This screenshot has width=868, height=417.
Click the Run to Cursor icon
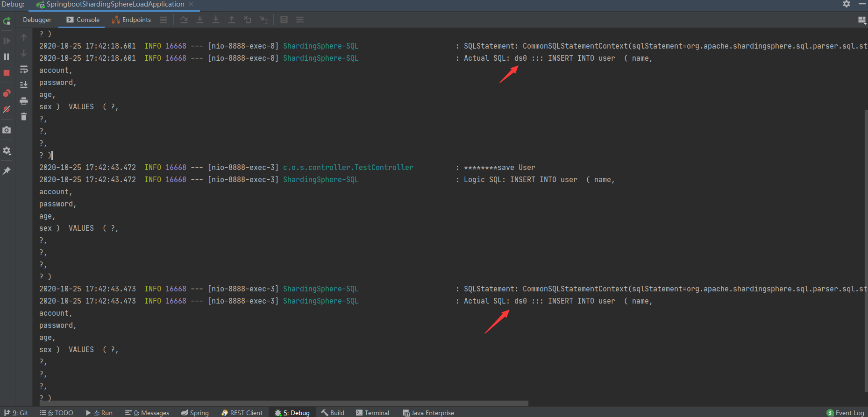click(263, 20)
